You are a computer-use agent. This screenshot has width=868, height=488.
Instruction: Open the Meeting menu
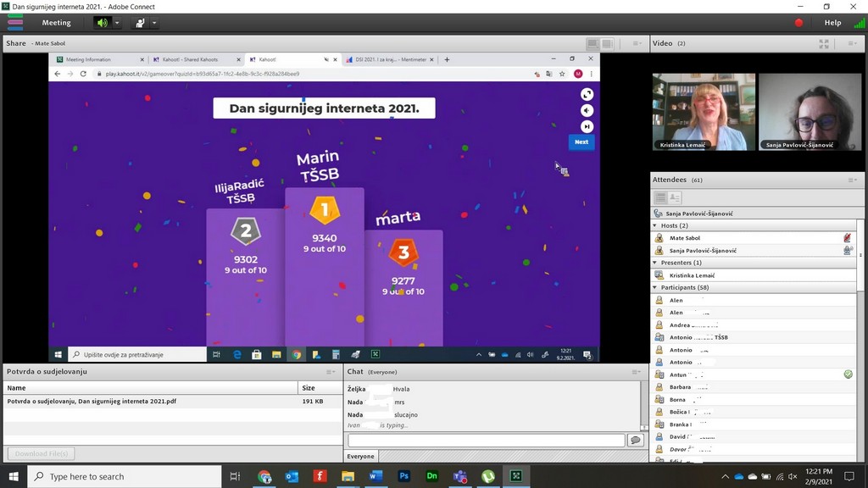[57, 23]
